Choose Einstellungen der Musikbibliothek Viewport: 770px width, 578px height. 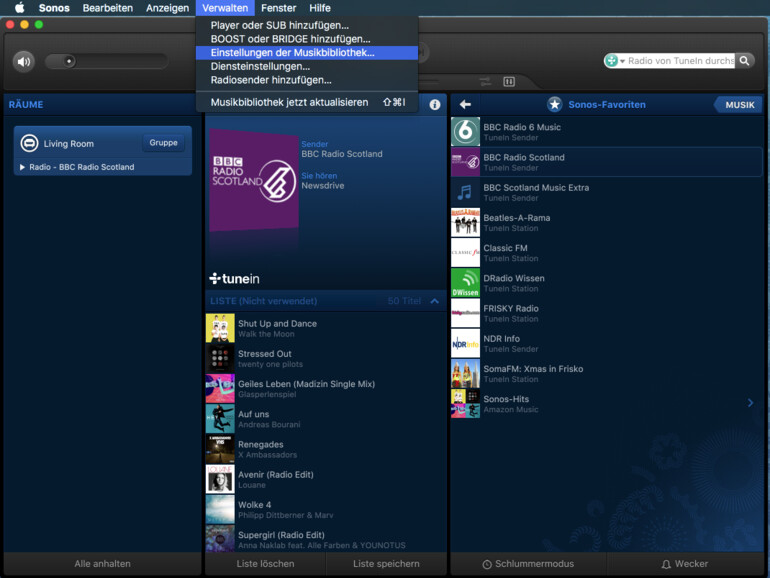(x=307, y=53)
